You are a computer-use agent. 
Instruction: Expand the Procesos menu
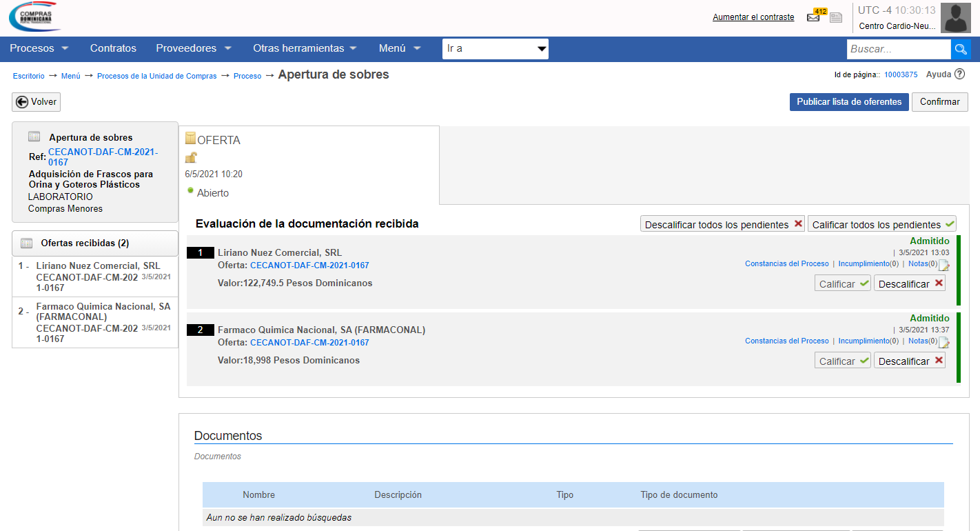[39, 48]
